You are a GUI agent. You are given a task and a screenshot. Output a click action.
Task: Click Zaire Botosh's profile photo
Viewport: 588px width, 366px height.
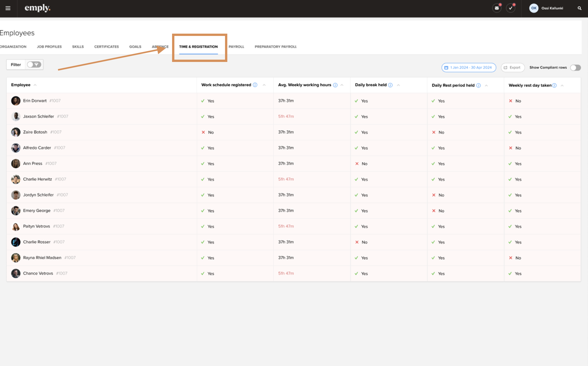16,132
